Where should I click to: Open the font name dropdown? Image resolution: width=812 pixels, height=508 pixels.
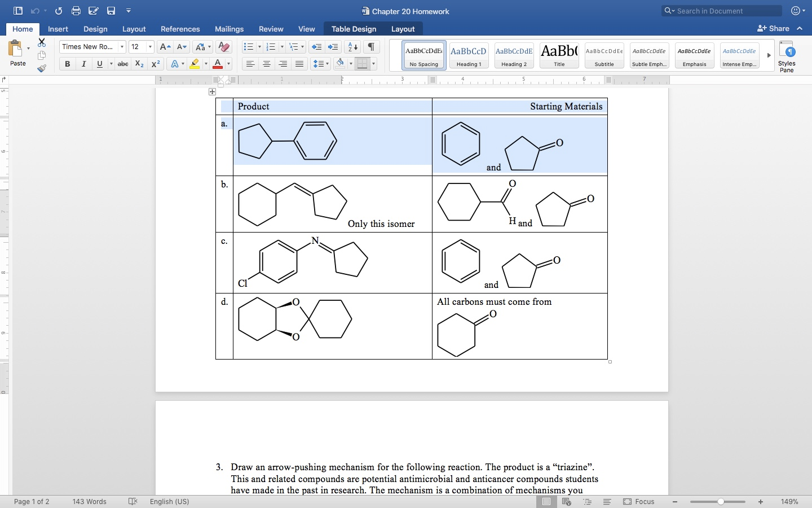click(x=122, y=47)
